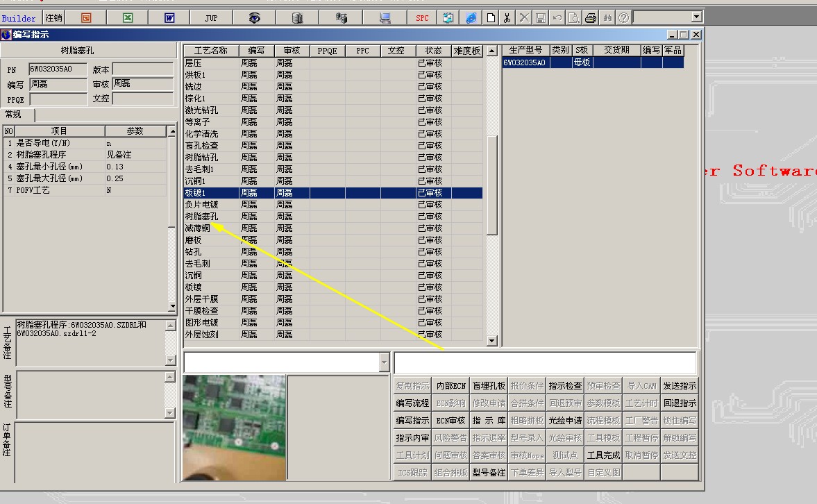
Task: Click the floppy disk save icon
Action: tap(541, 18)
